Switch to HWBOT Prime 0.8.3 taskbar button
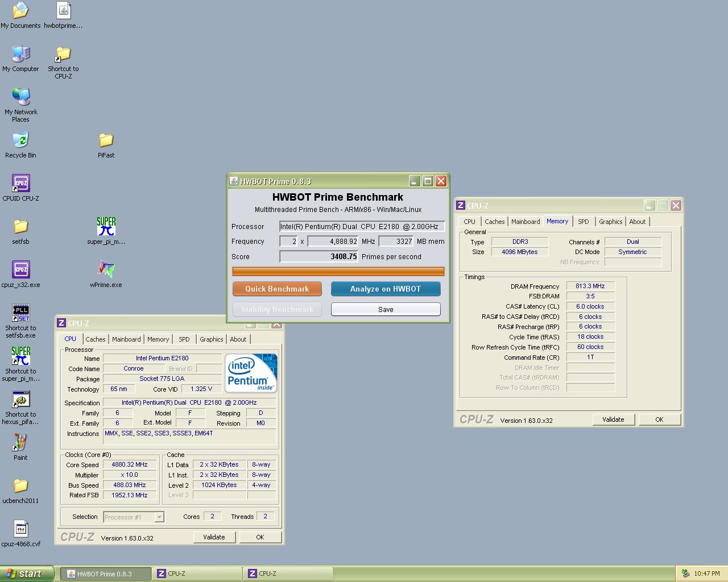Viewport: 728px width, 582px height. 106,573
